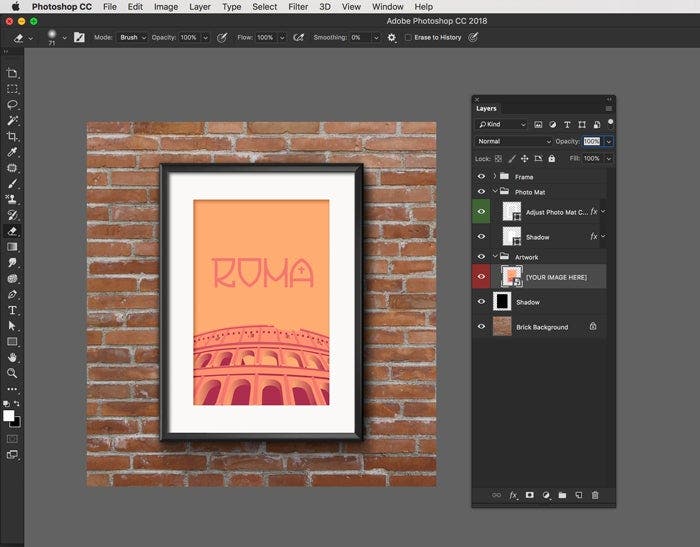Open the Filter menu
700x547 pixels.
[297, 7]
